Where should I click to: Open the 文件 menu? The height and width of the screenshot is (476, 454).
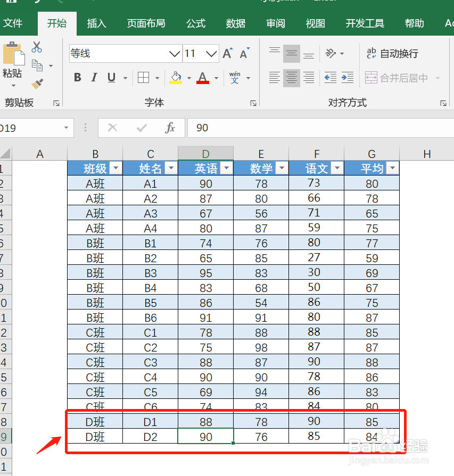[15, 23]
